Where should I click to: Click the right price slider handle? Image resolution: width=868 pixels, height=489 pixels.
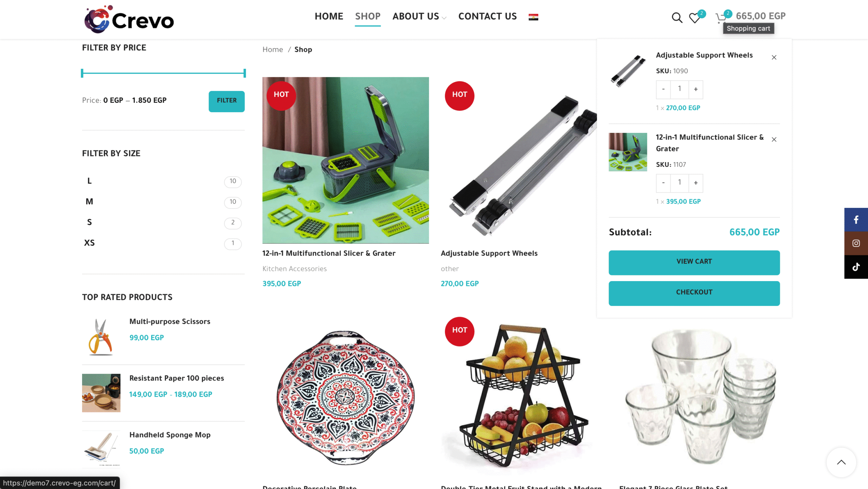coord(244,73)
